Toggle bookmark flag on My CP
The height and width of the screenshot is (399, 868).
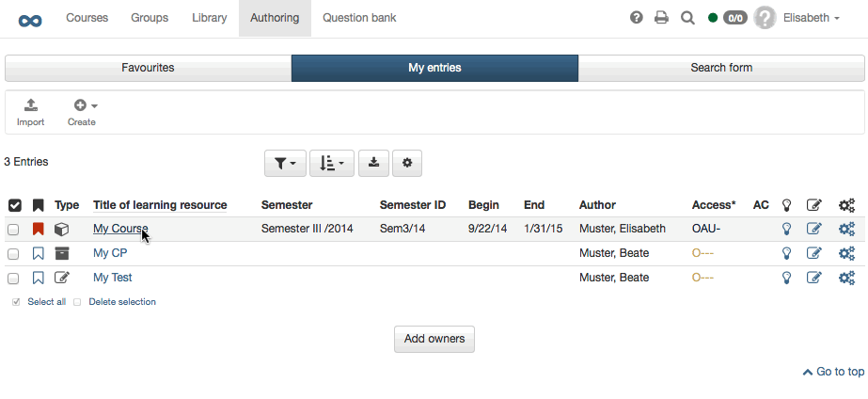(39, 253)
